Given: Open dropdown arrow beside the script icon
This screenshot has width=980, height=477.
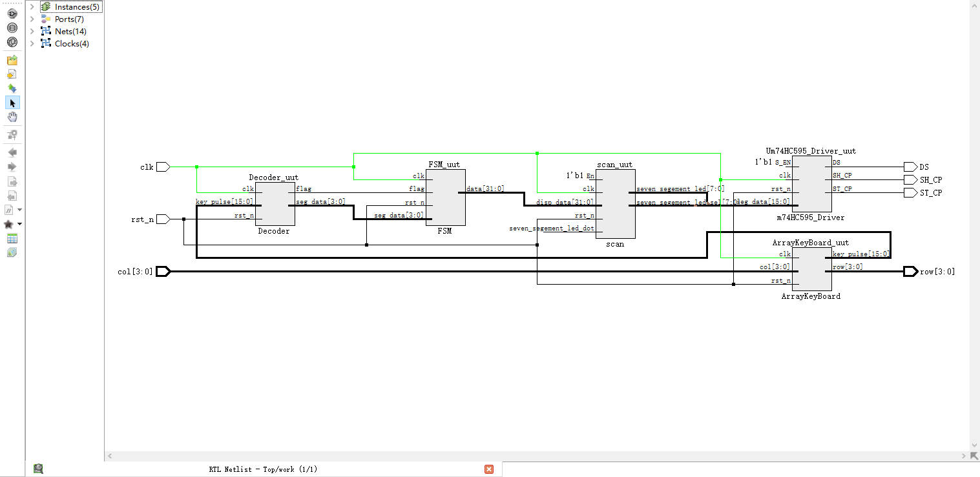Looking at the screenshot, I should click(x=19, y=210).
